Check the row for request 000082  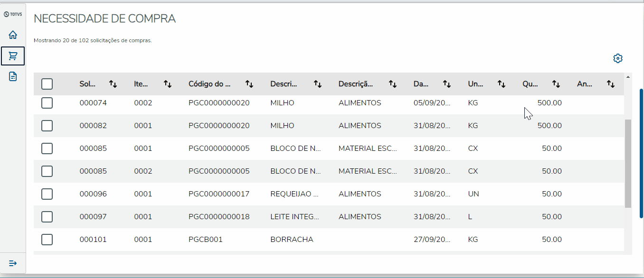pyautogui.click(x=47, y=126)
